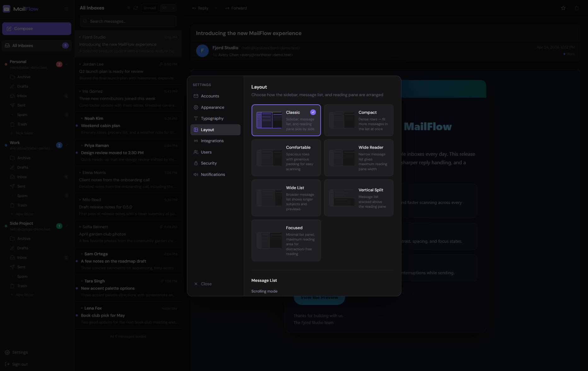
Task: Click the magnifier icon in the search bar
Action: coord(85,21)
